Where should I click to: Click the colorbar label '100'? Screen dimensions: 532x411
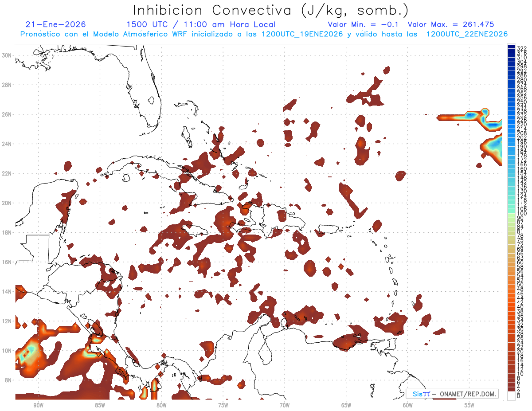point(522,214)
